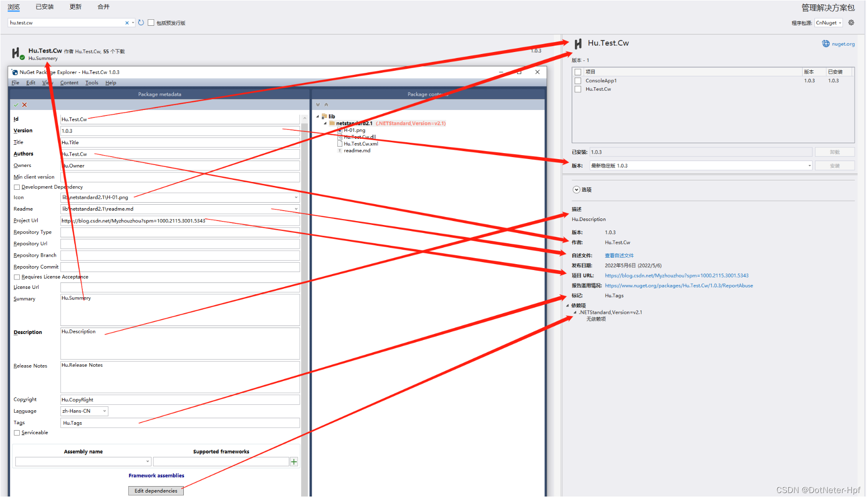
Task: Open the blog.csdn.net project URL link
Action: pyautogui.click(x=677, y=276)
